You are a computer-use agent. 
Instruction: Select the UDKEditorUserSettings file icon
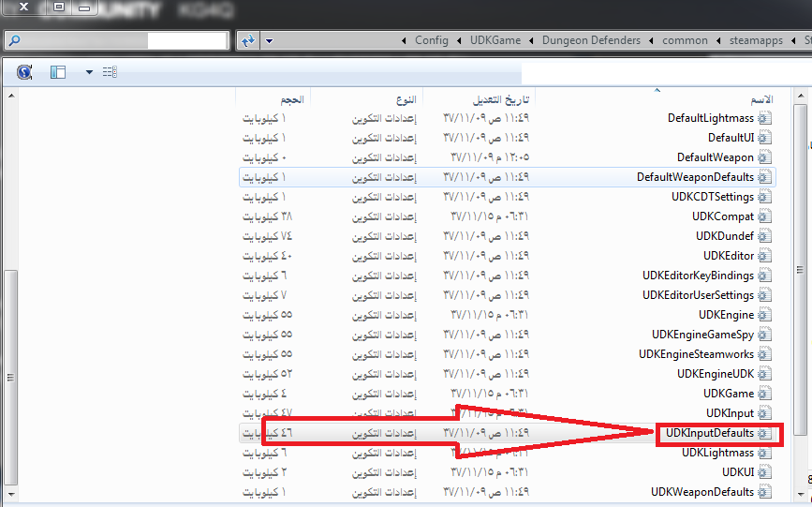click(764, 295)
